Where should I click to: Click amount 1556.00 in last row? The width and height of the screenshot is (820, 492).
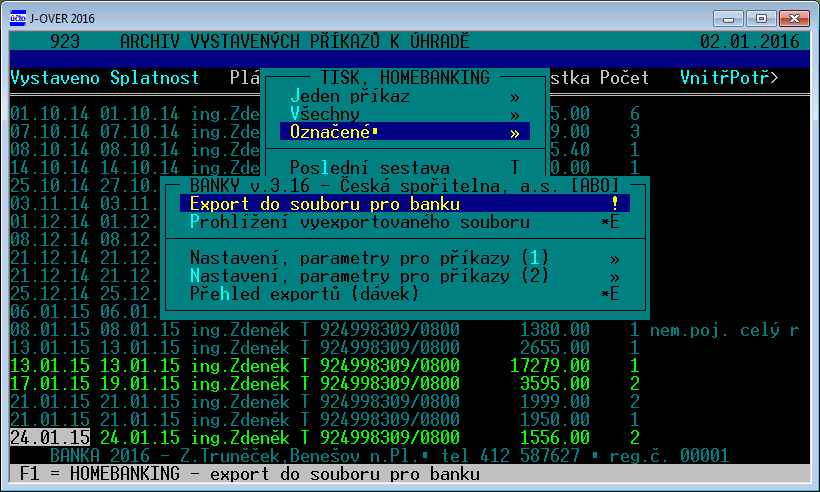click(554, 438)
